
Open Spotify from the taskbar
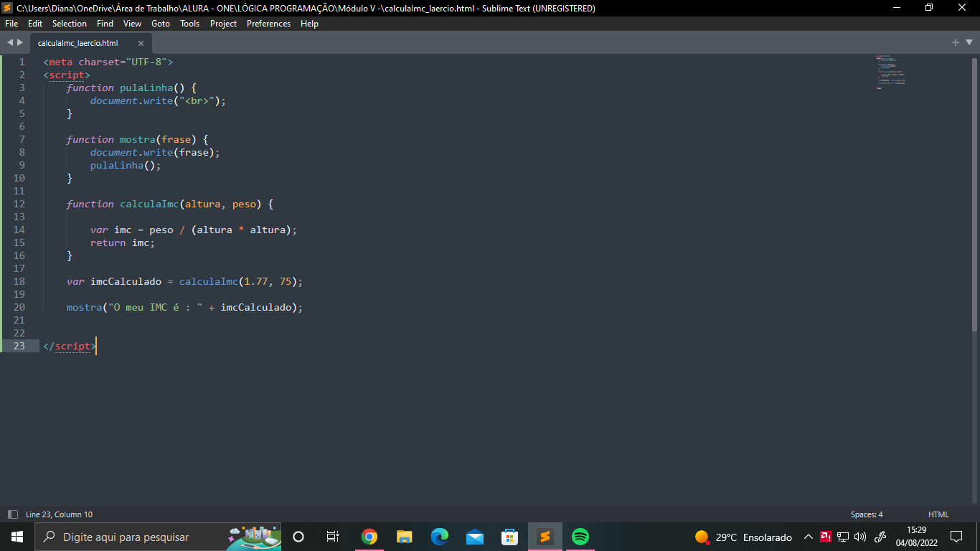pos(580,537)
